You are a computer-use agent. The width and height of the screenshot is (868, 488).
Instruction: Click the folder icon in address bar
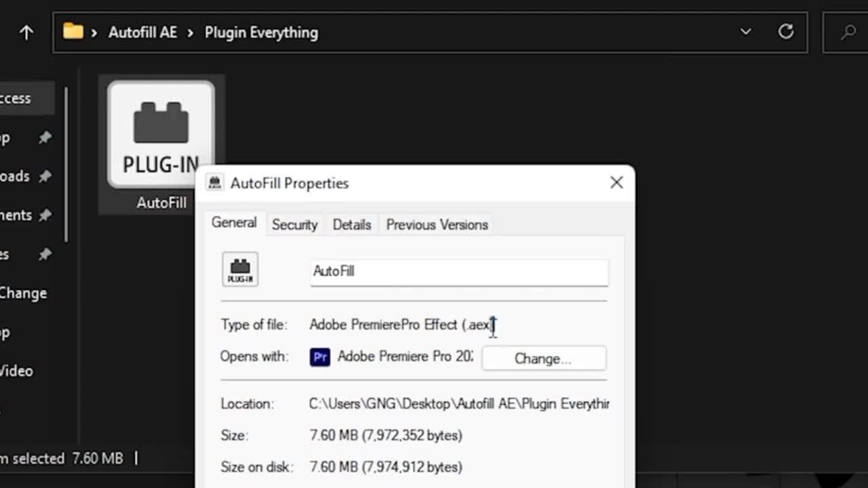click(x=73, y=32)
